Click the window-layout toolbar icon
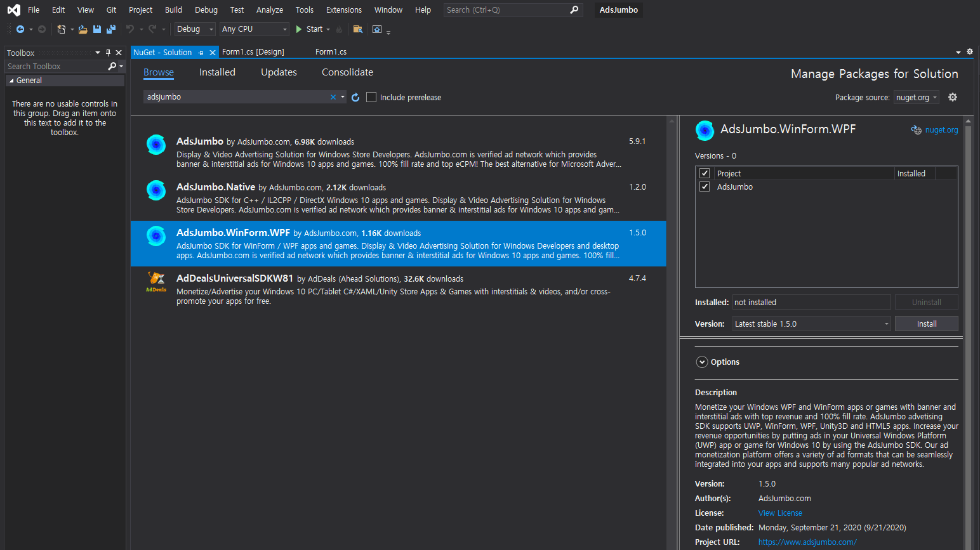The height and width of the screenshot is (550, 980). click(x=377, y=29)
